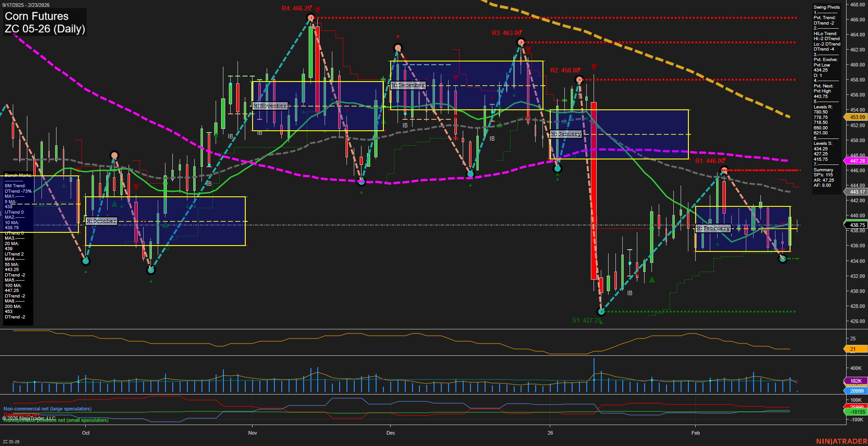Select the M:November region label

pos(271,105)
